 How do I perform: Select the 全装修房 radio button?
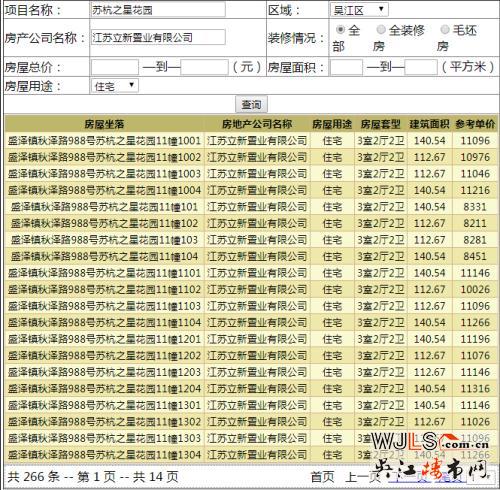[381, 30]
